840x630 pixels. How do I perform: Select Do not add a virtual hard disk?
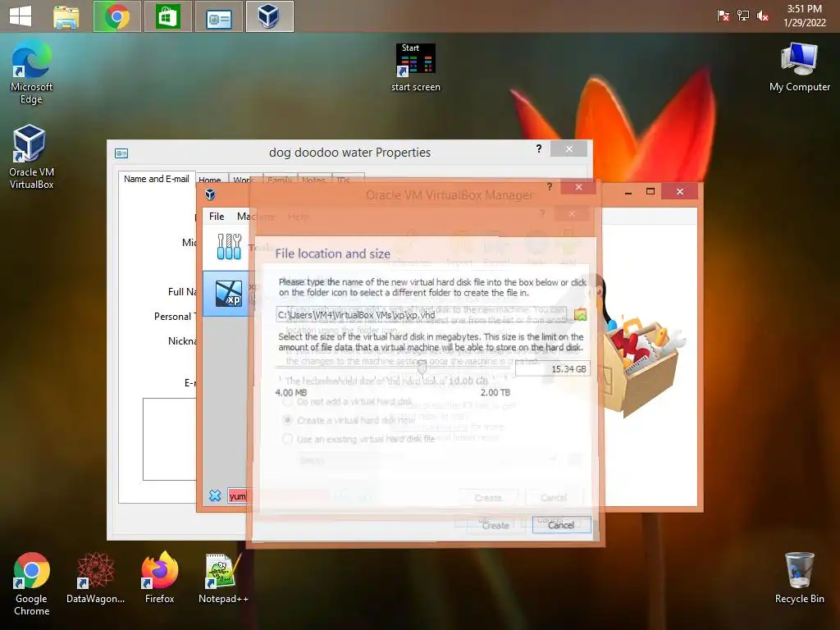(348, 401)
